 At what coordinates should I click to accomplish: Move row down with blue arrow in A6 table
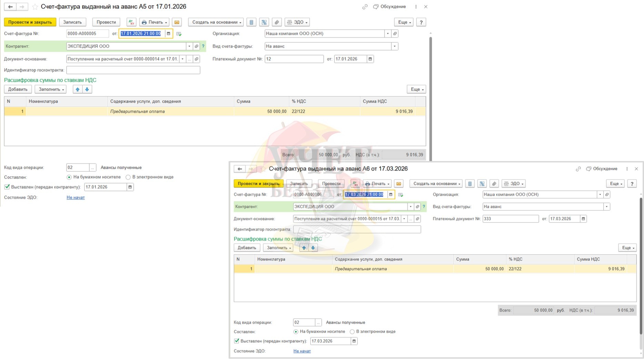313,248
